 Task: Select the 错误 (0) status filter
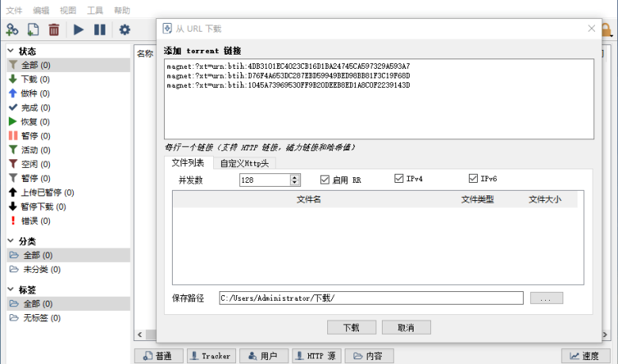coord(69,221)
